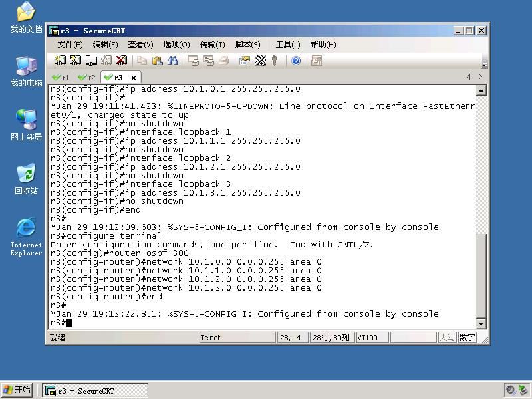Click the Connect toolbar icon
This screenshot has width=532, height=399.
60,61
